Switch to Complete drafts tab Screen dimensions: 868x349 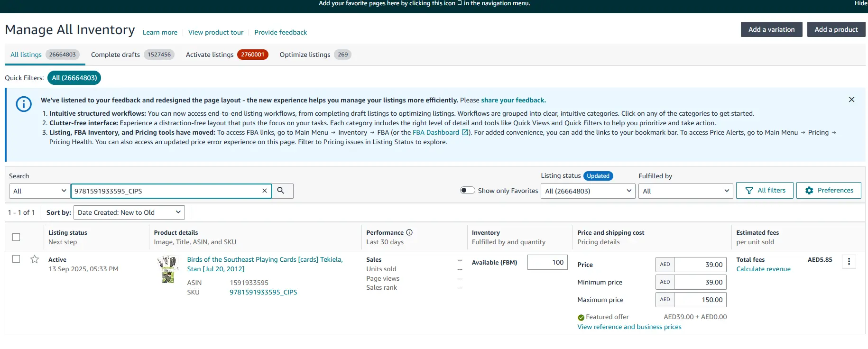[132, 55]
